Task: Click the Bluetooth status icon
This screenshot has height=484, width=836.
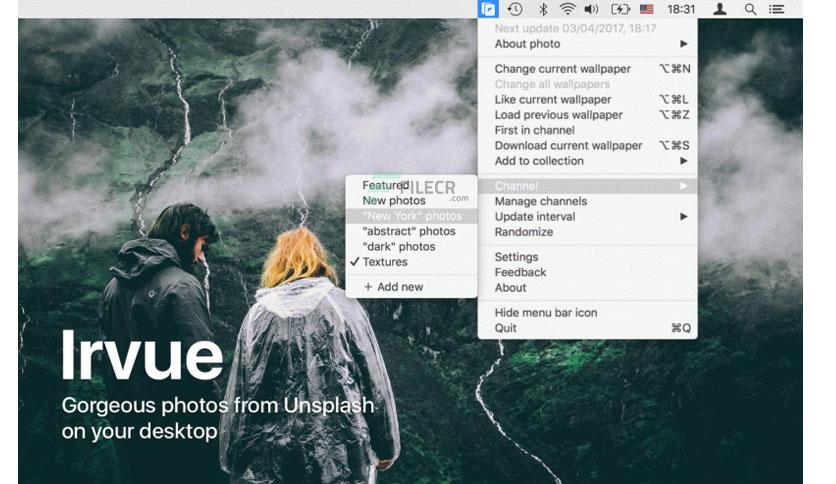Action: pyautogui.click(x=543, y=9)
